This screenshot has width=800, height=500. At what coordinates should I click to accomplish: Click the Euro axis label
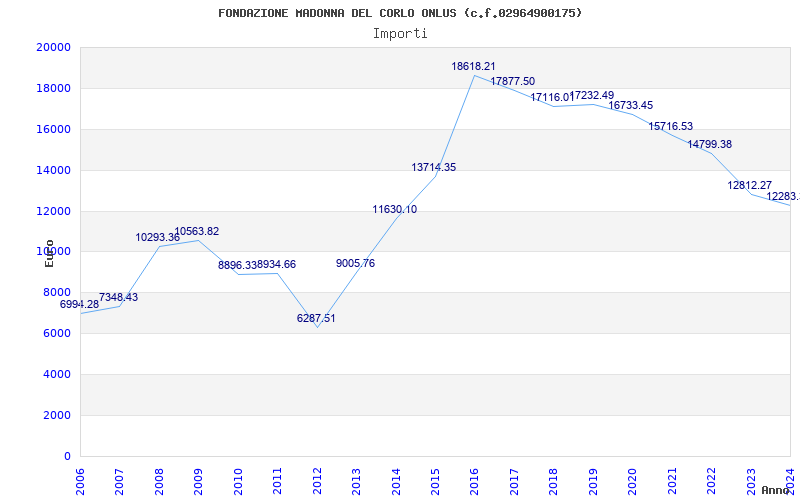tap(49, 253)
